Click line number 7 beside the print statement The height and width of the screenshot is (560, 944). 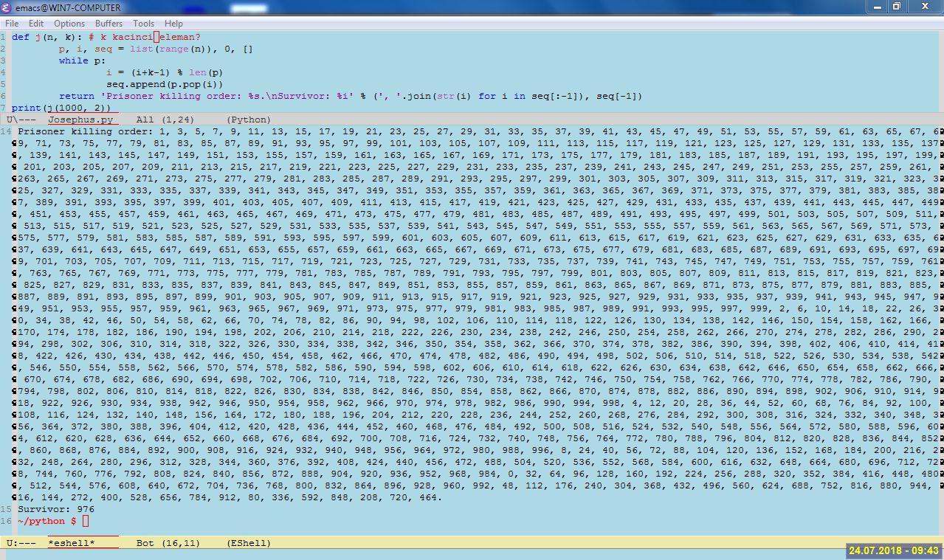(3, 108)
